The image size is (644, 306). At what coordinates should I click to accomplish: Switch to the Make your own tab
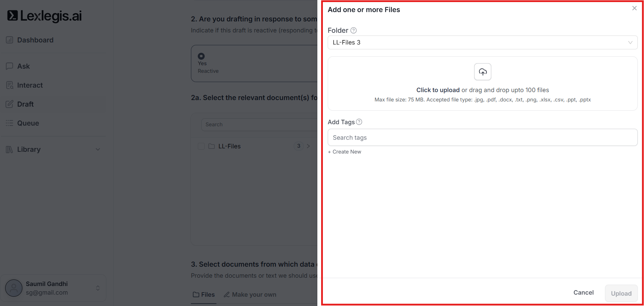click(x=250, y=295)
